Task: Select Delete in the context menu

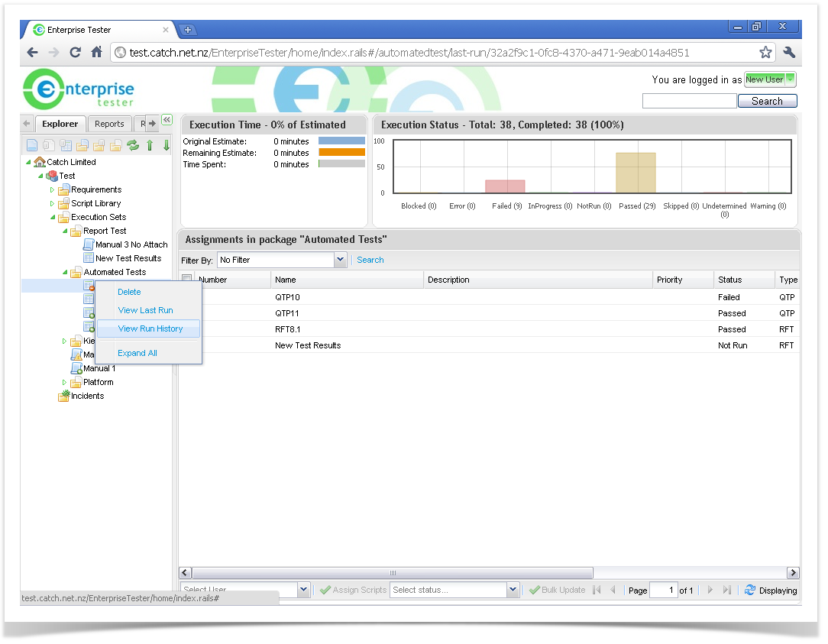Action: 129,292
